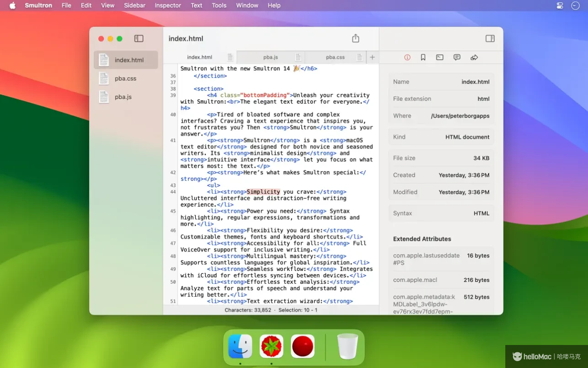Click the index.html file icon in sidebar
This screenshot has height=368, width=588.
click(x=104, y=60)
